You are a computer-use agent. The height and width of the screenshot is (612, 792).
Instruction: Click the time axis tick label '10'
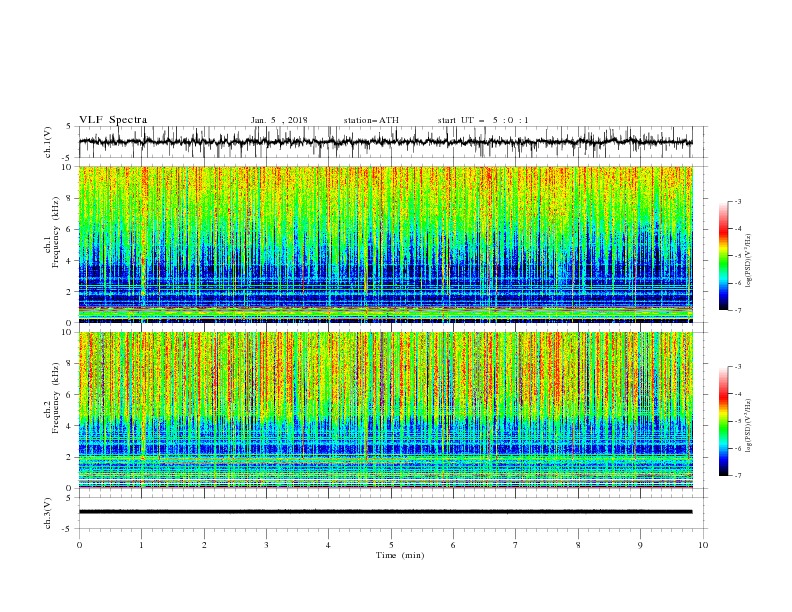tap(703, 545)
